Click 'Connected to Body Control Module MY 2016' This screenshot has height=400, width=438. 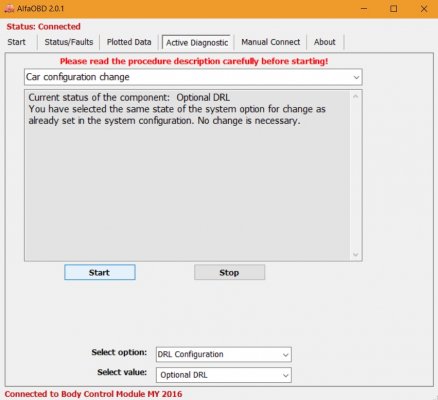pos(93,394)
